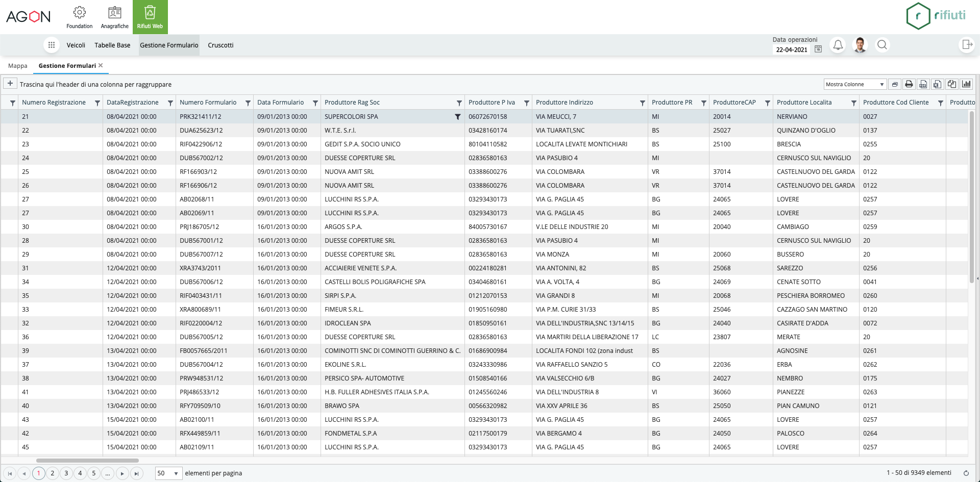Switch to the Mappa tab
The width and height of the screenshot is (980, 482).
click(18, 66)
